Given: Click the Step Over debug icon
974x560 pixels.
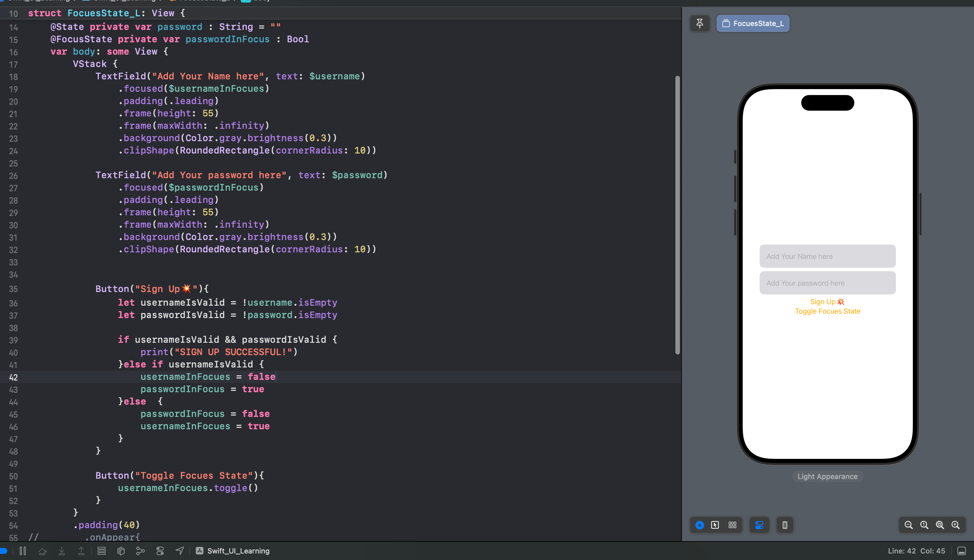Looking at the screenshot, I should point(42,551).
